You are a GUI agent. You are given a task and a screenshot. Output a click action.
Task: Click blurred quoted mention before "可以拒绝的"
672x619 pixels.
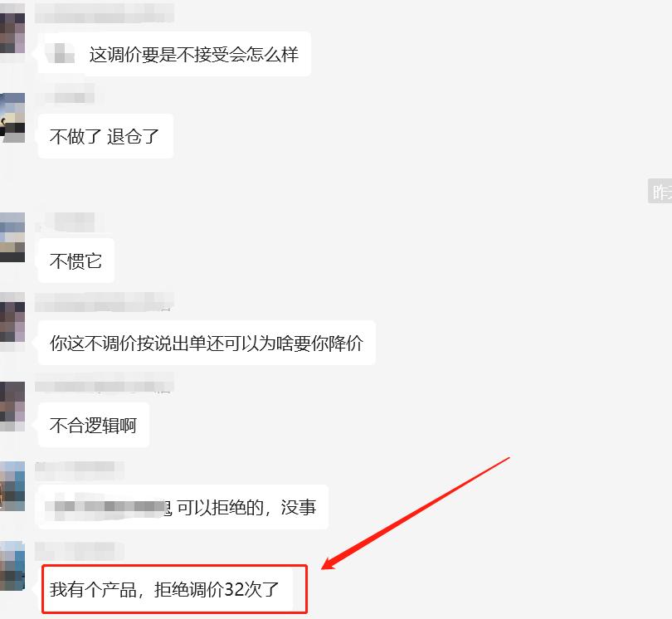pyautogui.click(x=107, y=507)
